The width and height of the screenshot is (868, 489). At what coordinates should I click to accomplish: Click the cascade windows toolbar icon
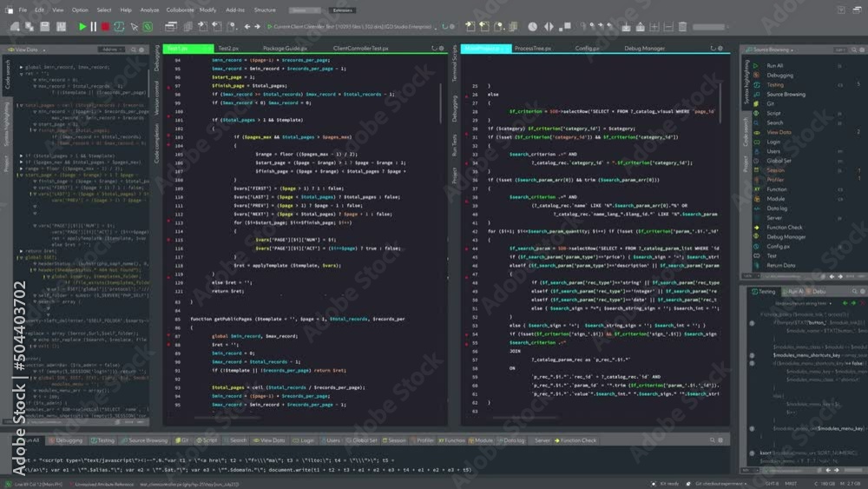[171, 26]
